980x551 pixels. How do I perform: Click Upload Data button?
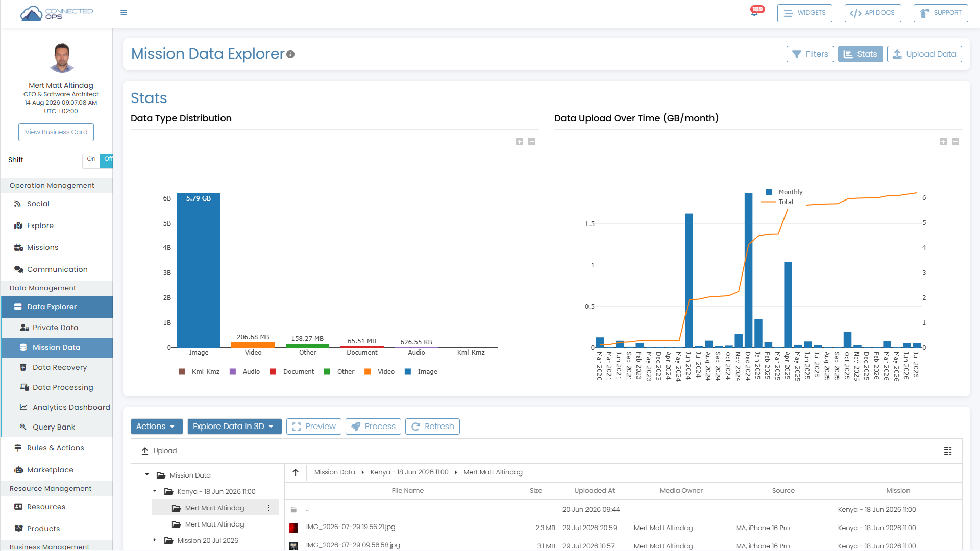(x=924, y=54)
